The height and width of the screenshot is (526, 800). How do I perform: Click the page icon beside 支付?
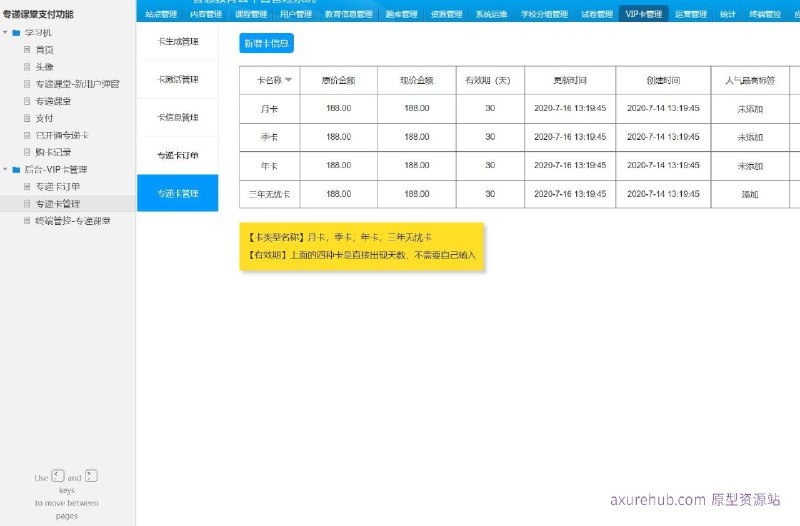click(27, 118)
